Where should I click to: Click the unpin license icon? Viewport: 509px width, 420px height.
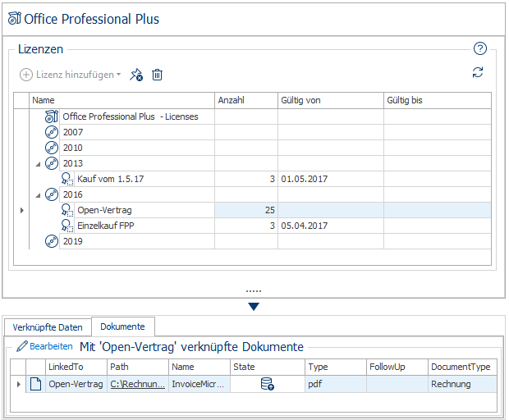[x=136, y=75]
